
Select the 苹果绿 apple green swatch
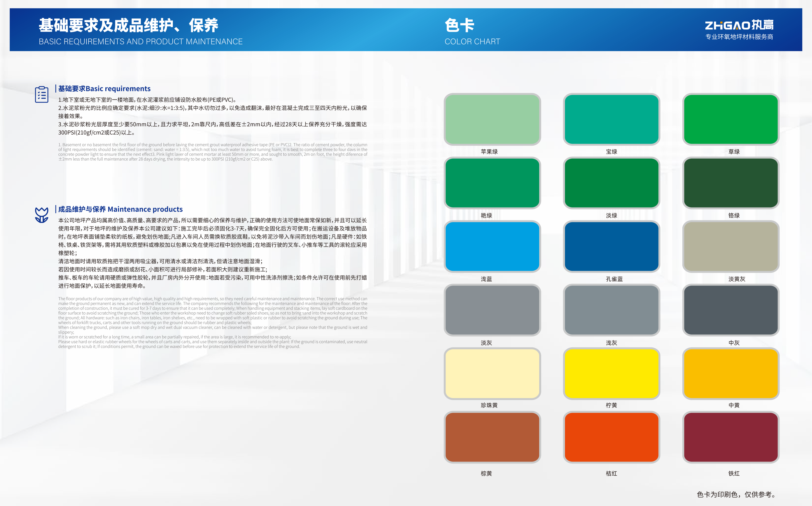[492, 119]
